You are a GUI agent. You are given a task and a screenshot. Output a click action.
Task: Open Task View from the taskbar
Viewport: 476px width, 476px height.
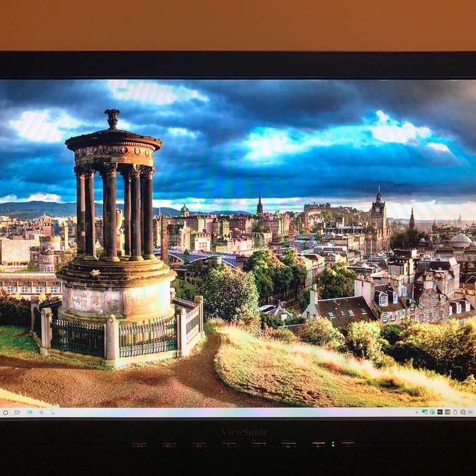(x=17, y=413)
